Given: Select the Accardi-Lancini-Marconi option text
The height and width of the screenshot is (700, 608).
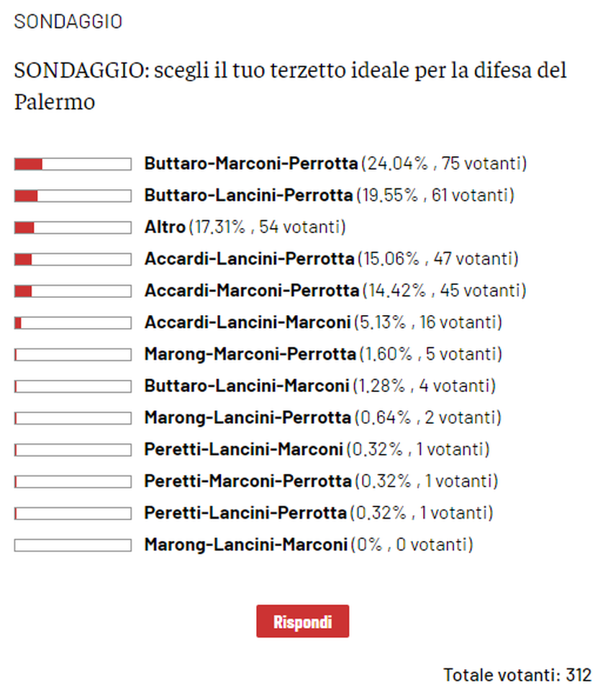Looking at the screenshot, I should [247, 322].
